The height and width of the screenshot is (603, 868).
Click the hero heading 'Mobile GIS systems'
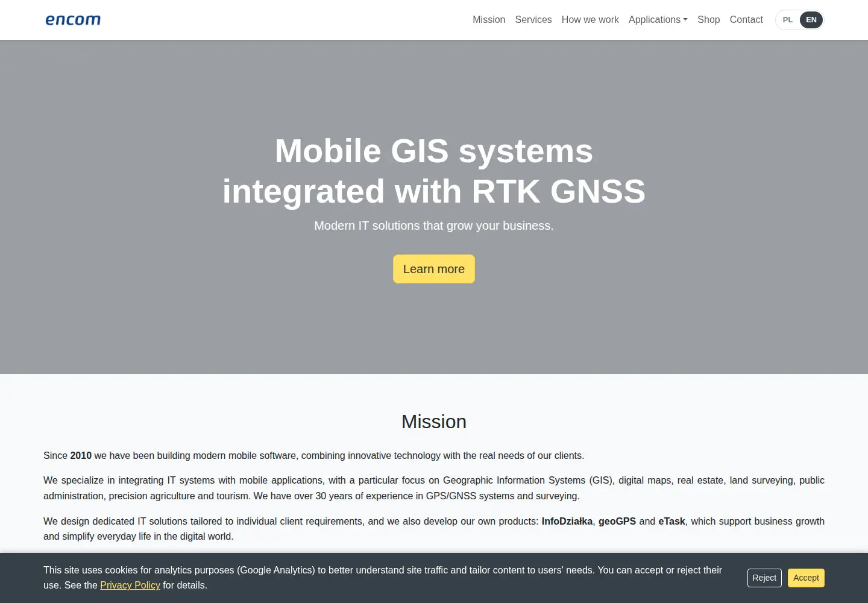point(434,151)
